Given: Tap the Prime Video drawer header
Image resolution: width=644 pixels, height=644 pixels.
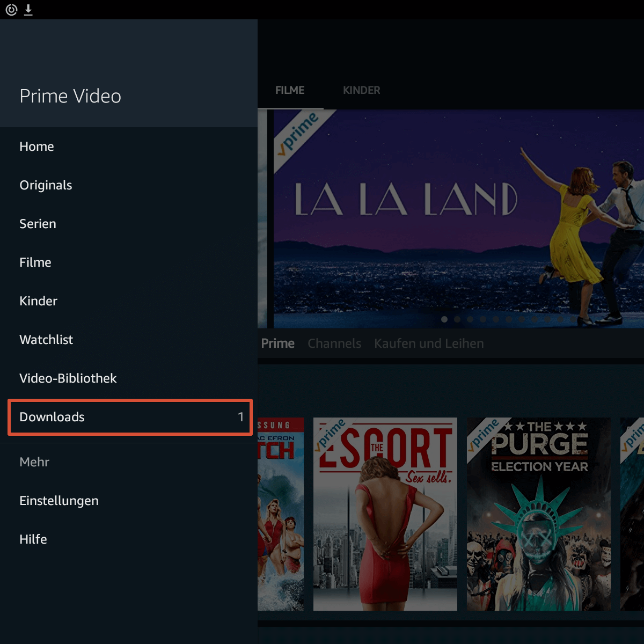Looking at the screenshot, I should [129, 74].
